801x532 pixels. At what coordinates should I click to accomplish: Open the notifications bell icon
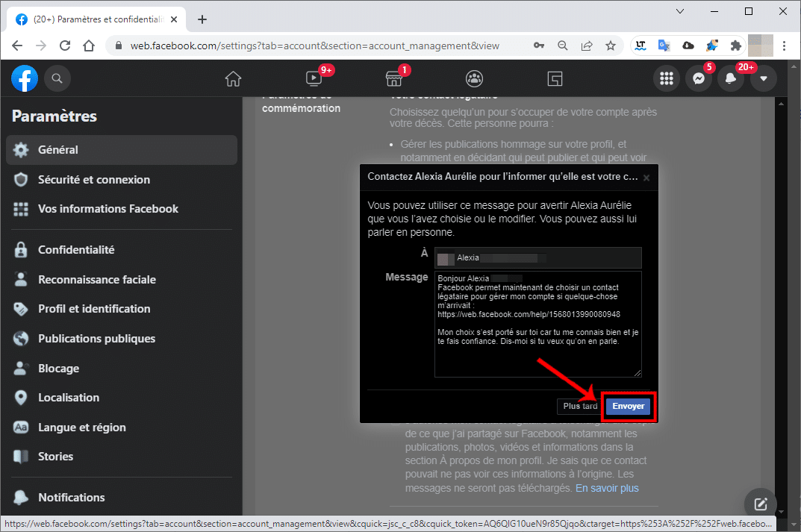tap(731, 78)
